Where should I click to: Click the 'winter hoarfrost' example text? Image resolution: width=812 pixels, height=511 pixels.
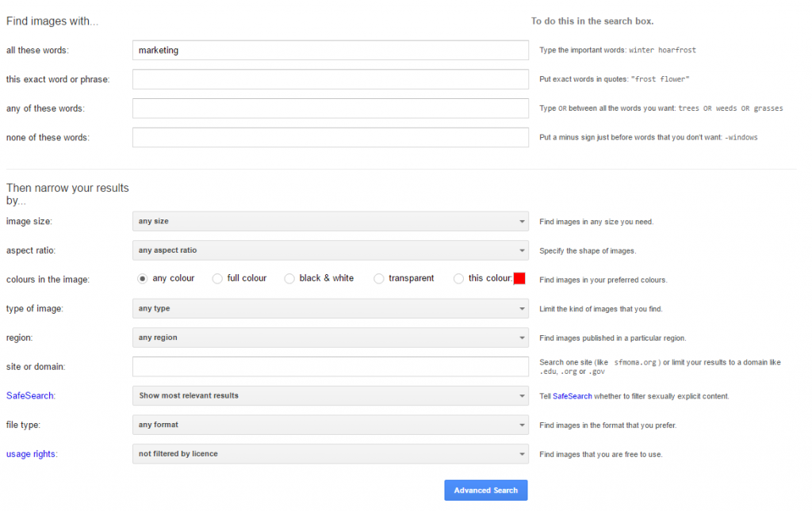pyautogui.click(x=662, y=50)
